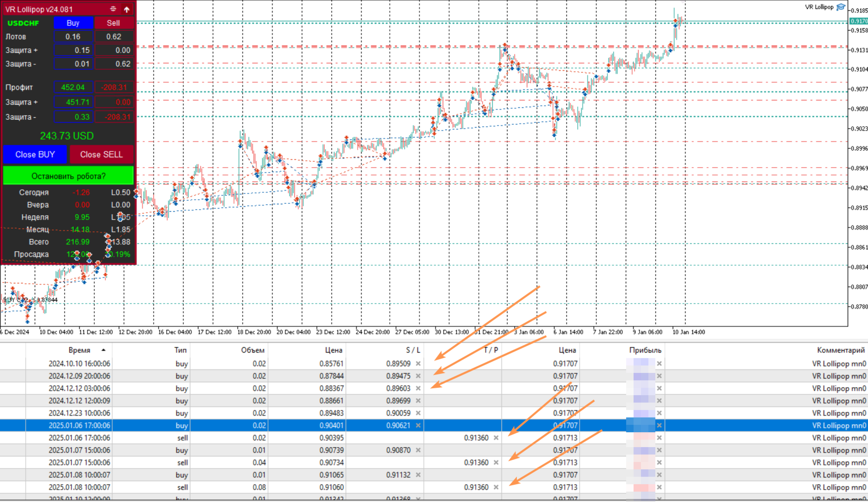Select the order row dated 2024.12.23 10:00:06
868x502 pixels.
pyautogui.click(x=79, y=413)
